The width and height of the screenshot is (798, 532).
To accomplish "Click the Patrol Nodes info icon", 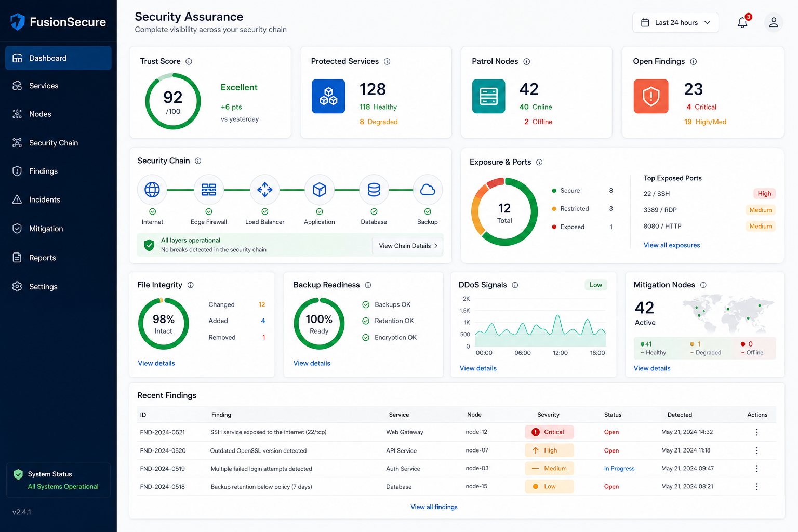I will coord(527,61).
